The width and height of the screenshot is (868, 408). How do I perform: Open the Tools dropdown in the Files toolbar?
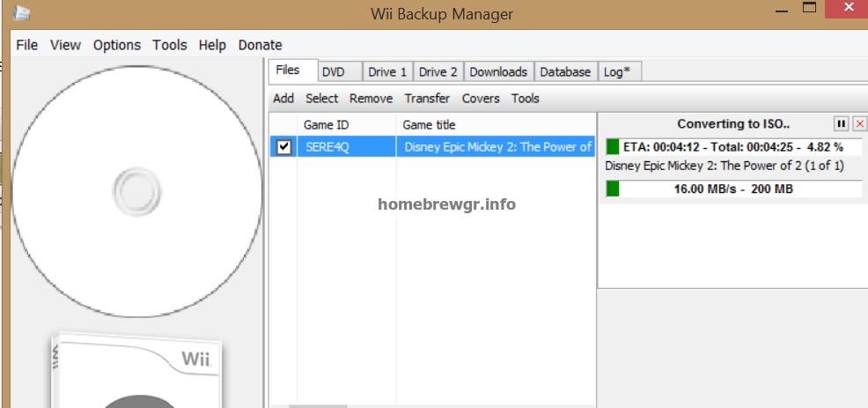click(525, 99)
